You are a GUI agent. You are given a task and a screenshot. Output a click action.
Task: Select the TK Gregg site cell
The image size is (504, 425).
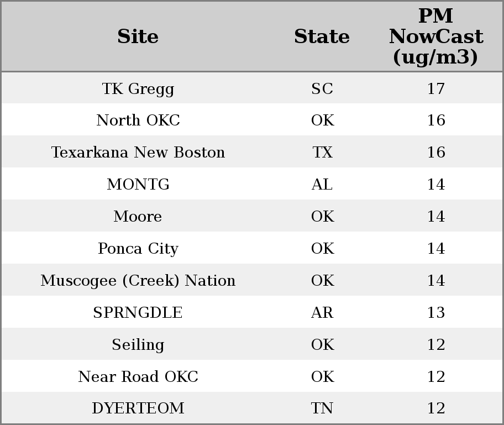coord(138,88)
